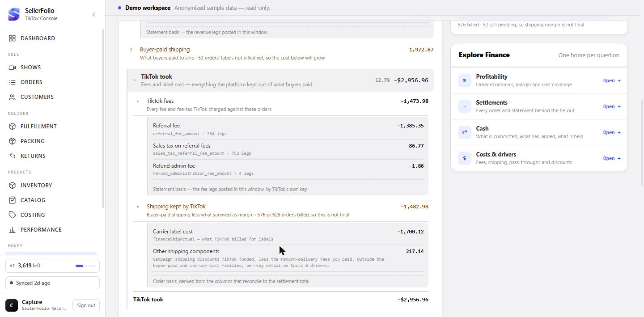644x317 pixels.
Task: Click the Refund admin fee row
Action: pos(288,169)
